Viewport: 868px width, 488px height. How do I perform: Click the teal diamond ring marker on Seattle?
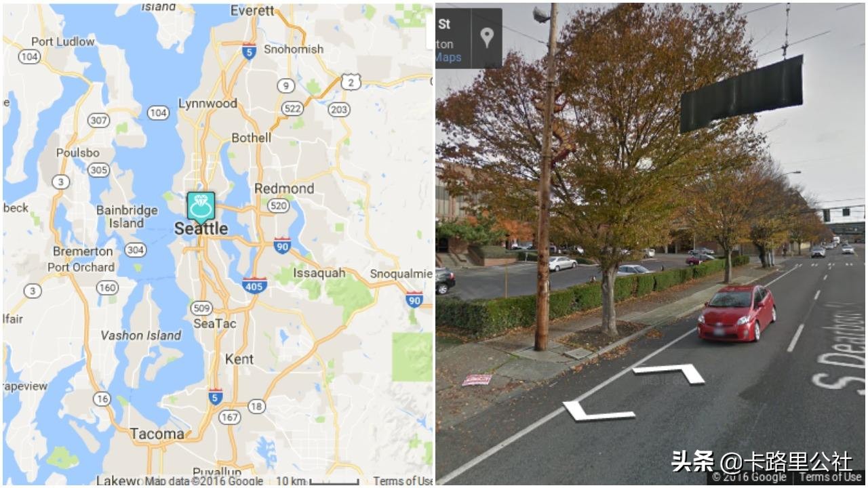coord(201,207)
